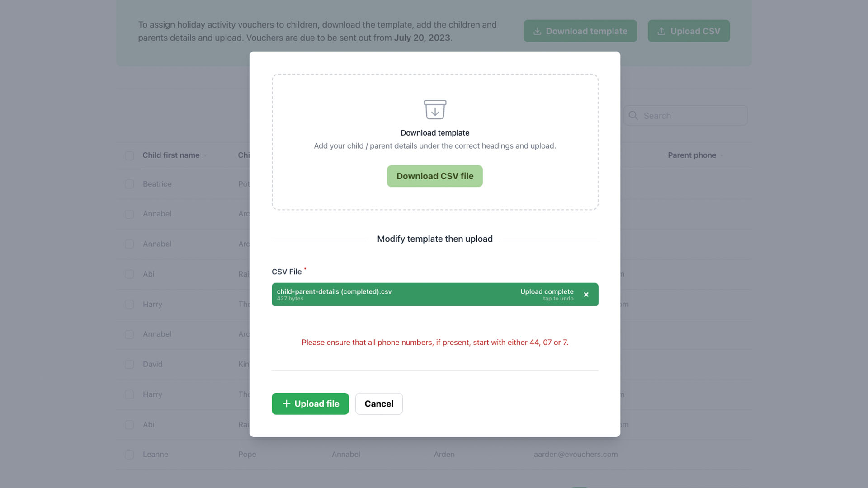Click the upload icon on Upload CSV button

tap(661, 31)
